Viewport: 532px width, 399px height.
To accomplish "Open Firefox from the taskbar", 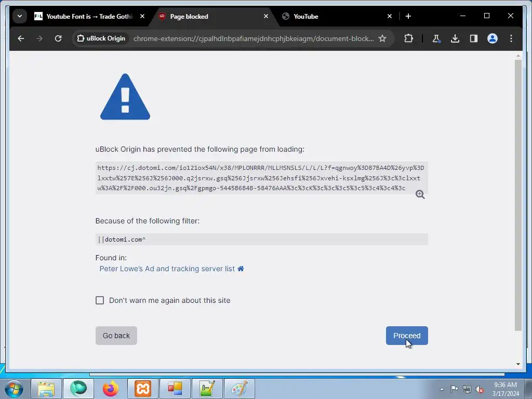I will tap(110, 389).
